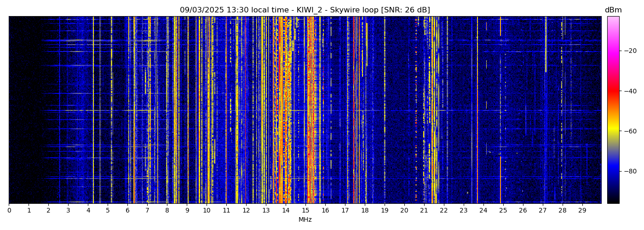Click the dBm colorbar label

(613, 10)
